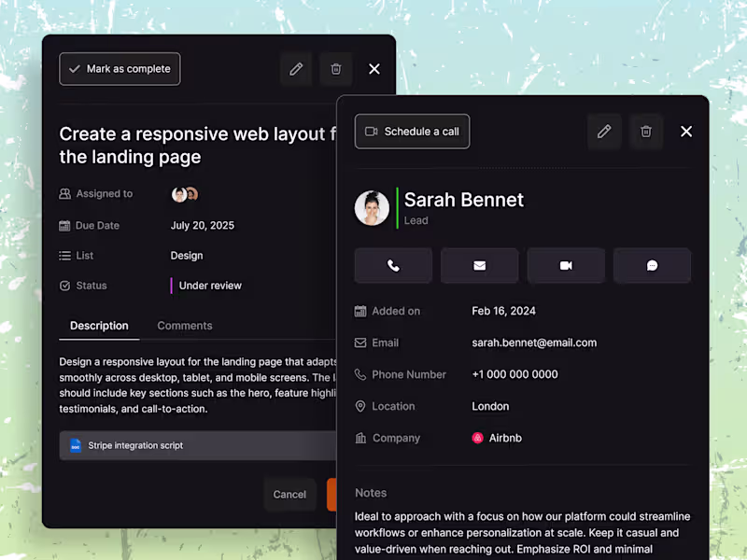The height and width of the screenshot is (560, 747).
Task: Click the Sarah Bennet name heading
Action: pyautogui.click(x=464, y=200)
